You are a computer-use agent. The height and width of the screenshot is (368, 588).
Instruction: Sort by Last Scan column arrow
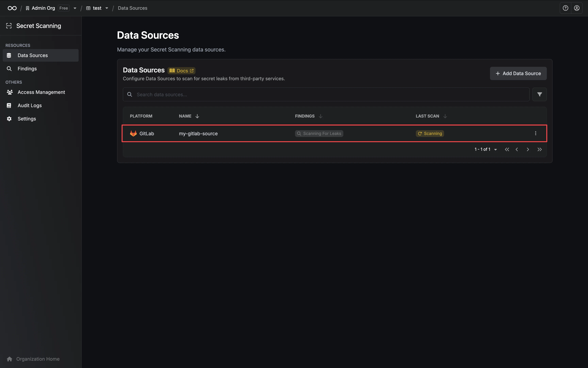pos(445,116)
